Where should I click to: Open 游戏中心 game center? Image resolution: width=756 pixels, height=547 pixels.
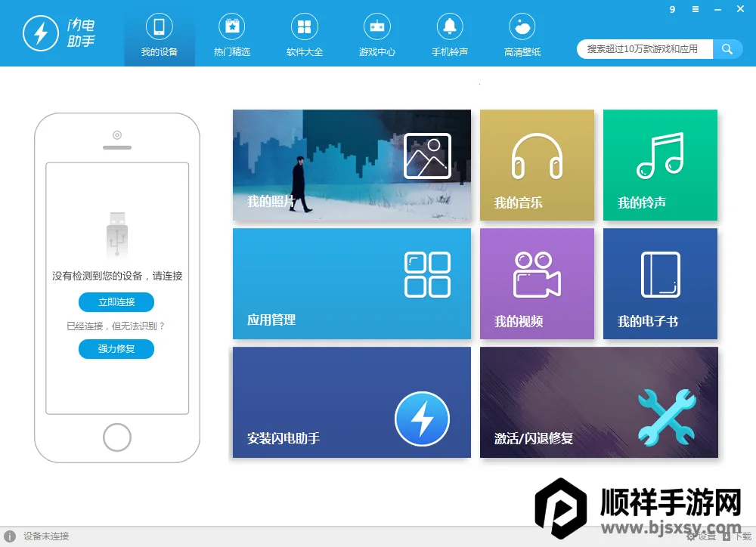(x=376, y=35)
